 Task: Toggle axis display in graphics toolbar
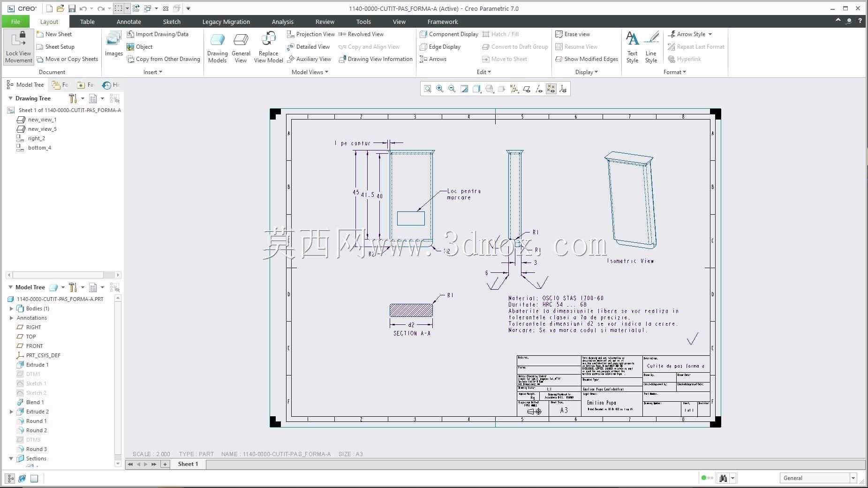539,89
